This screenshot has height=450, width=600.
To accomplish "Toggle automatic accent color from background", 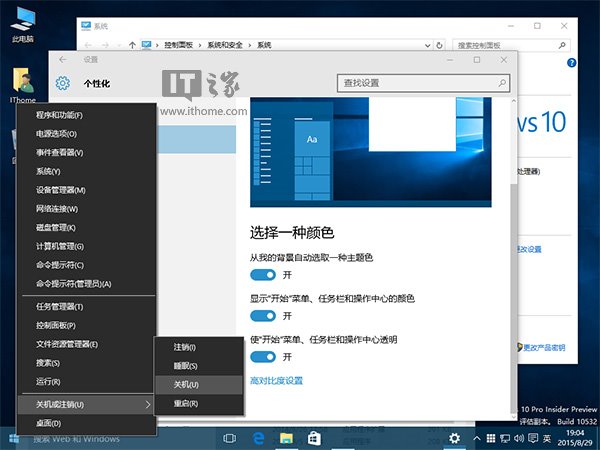I will (x=263, y=274).
